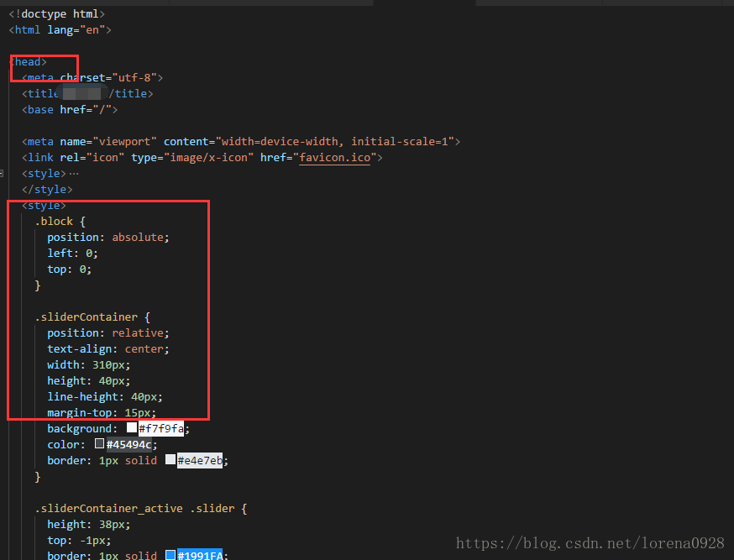Click the meta charset utf-8 line

coord(92,77)
